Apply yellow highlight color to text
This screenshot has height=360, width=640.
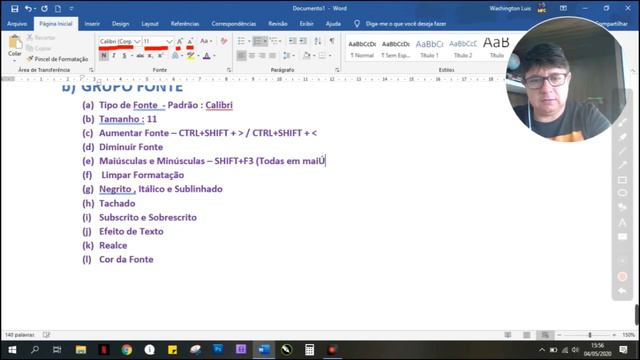(190, 56)
